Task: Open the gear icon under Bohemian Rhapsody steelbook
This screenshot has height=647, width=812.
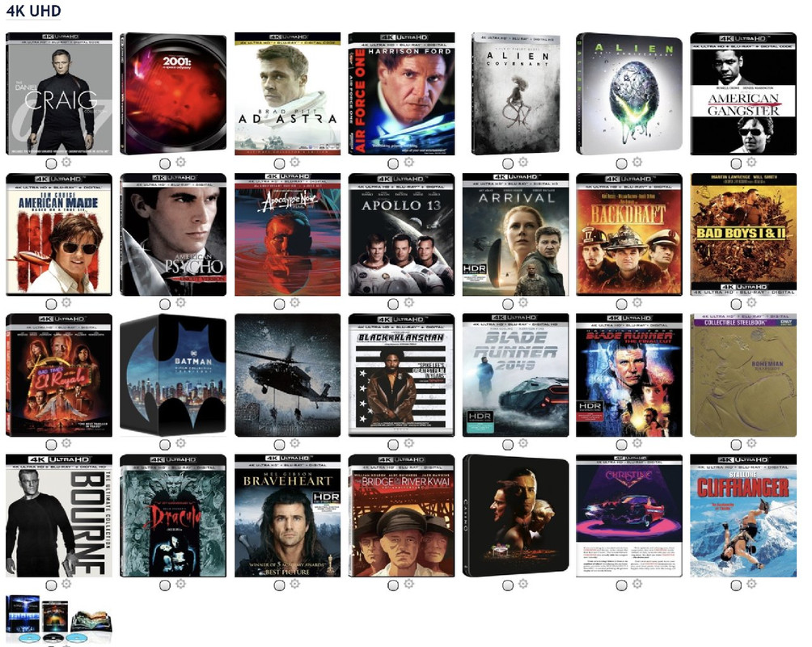Action: click(751, 443)
